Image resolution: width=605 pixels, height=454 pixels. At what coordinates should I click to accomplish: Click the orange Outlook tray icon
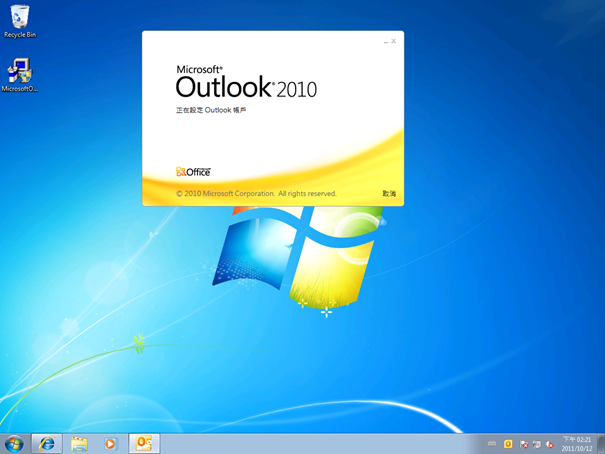point(508,444)
